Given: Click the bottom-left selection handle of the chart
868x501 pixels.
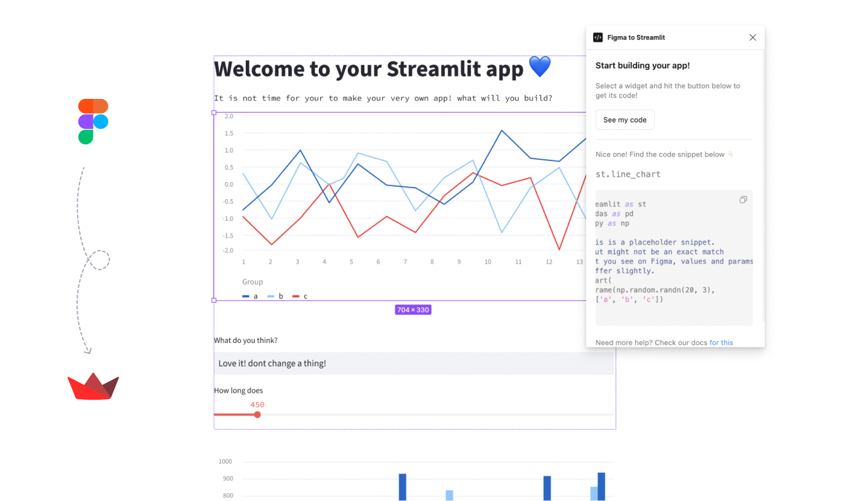Looking at the screenshot, I should [x=214, y=300].
